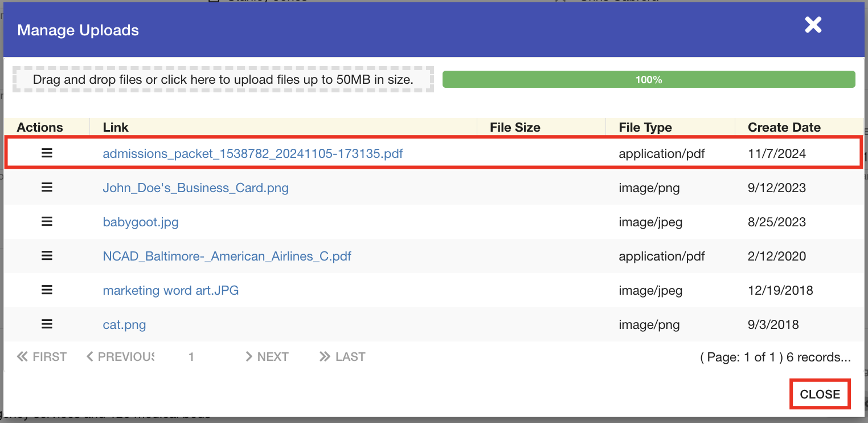Open the cat.png file link
This screenshot has height=423, width=868.
tap(124, 324)
